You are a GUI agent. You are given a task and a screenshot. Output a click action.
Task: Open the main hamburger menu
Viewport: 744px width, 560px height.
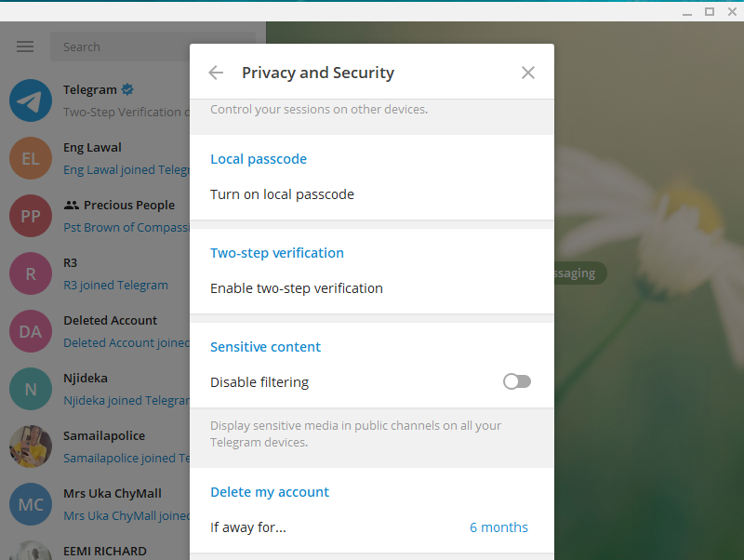click(24, 47)
